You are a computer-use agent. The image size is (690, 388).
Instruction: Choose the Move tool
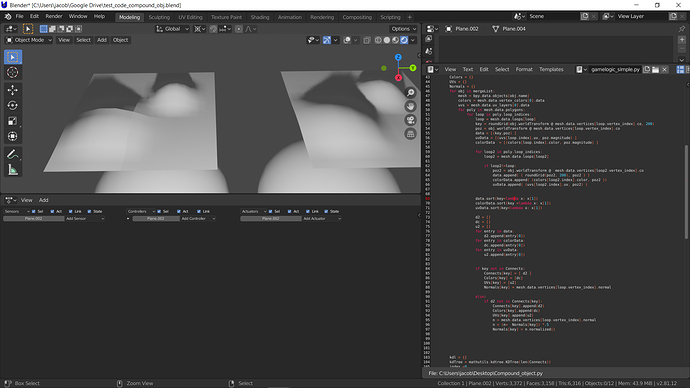click(x=13, y=90)
